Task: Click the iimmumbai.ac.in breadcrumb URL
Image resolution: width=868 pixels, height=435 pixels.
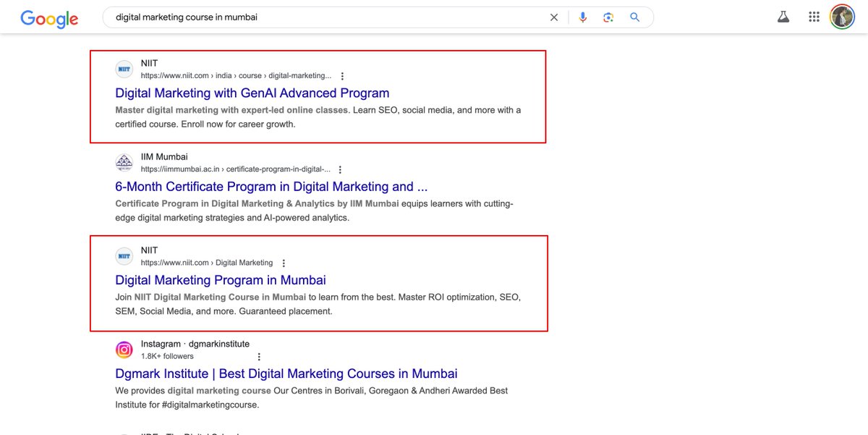Action: tap(236, 169)
